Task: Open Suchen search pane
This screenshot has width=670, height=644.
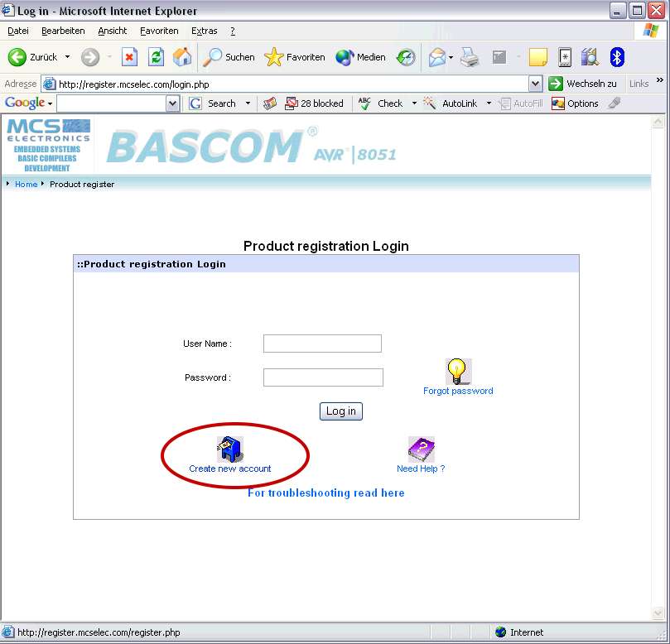Action: tap(229, 57)
